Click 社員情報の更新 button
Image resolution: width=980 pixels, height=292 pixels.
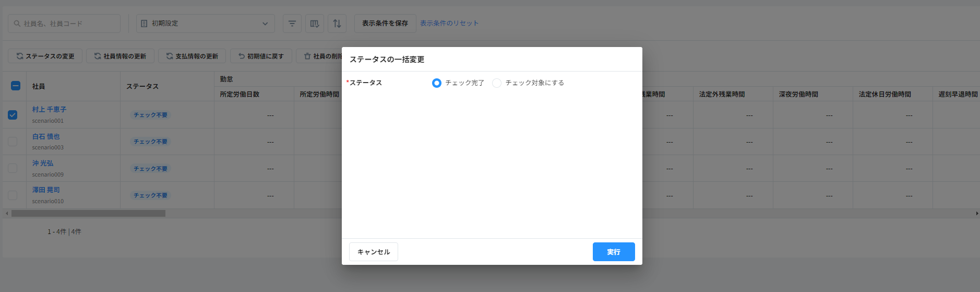click(120, 56)
